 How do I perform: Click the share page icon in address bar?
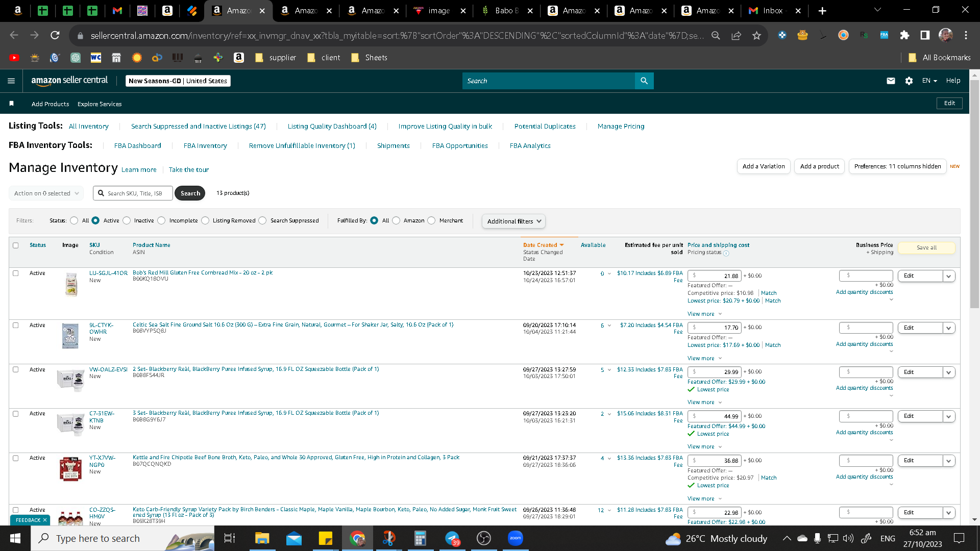coord(736,35)
